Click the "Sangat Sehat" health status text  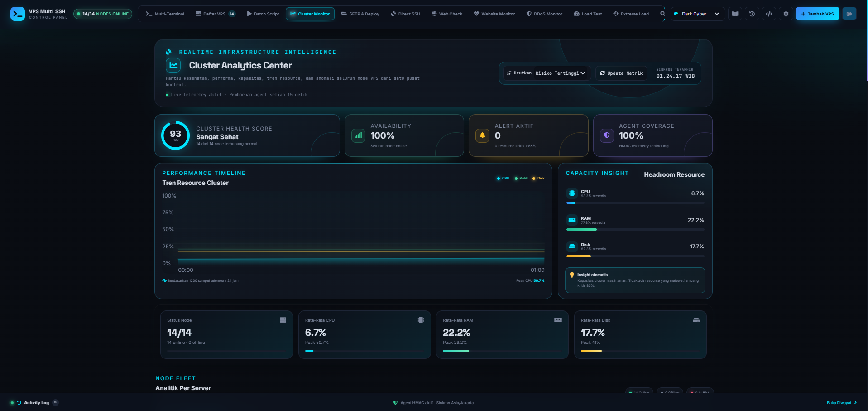pyautogui.click(x=217, y=137)
